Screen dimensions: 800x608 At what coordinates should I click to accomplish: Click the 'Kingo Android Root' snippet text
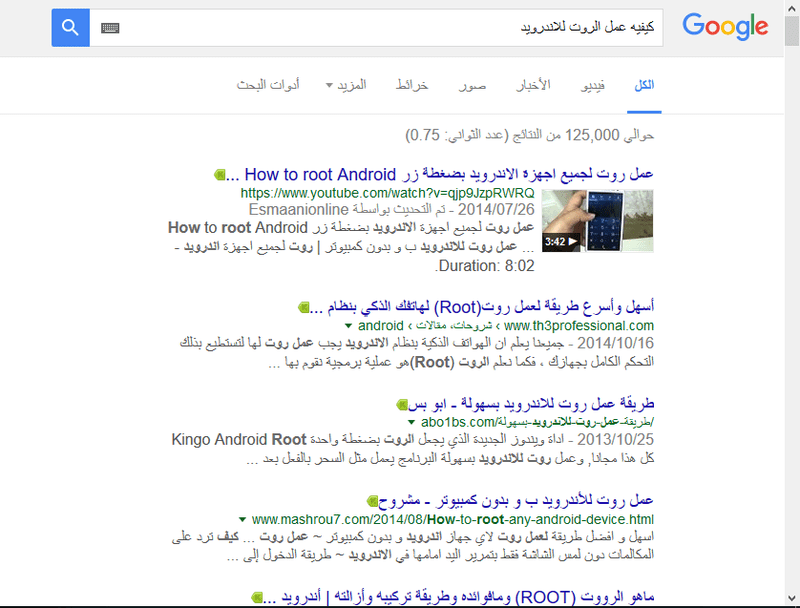[239, 440]
